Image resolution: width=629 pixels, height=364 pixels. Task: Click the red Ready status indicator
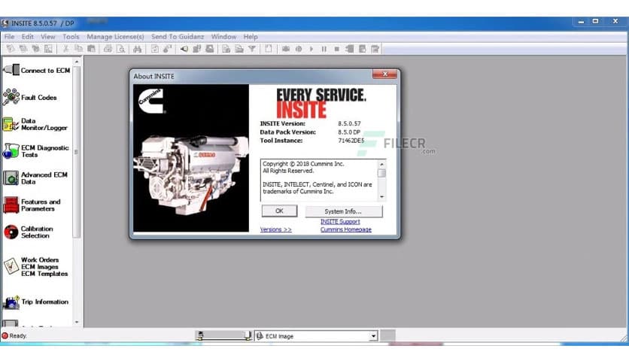(x=5, y=335)
